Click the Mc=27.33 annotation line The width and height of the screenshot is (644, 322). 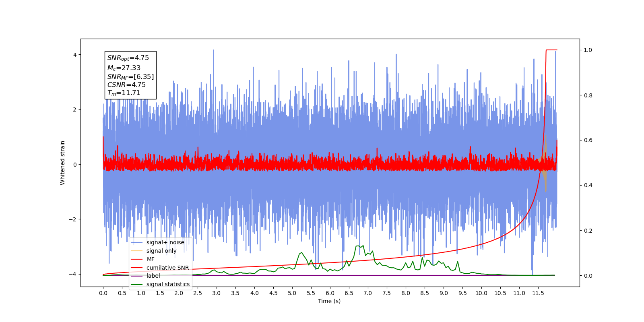click(124, 68)
